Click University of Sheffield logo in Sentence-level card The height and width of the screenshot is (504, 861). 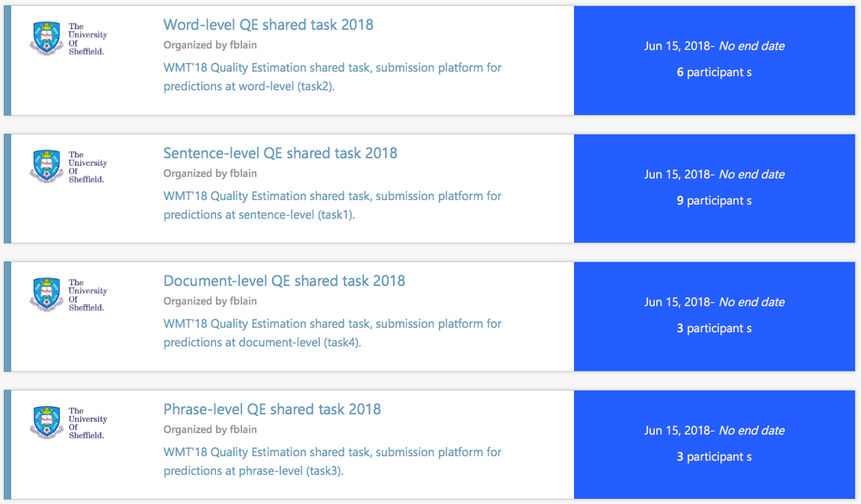(x=69, y=167)
